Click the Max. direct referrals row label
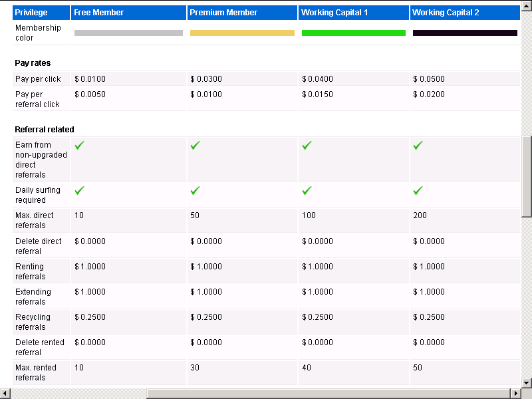The width and height of the screenshot is (532, 399). 35,220
